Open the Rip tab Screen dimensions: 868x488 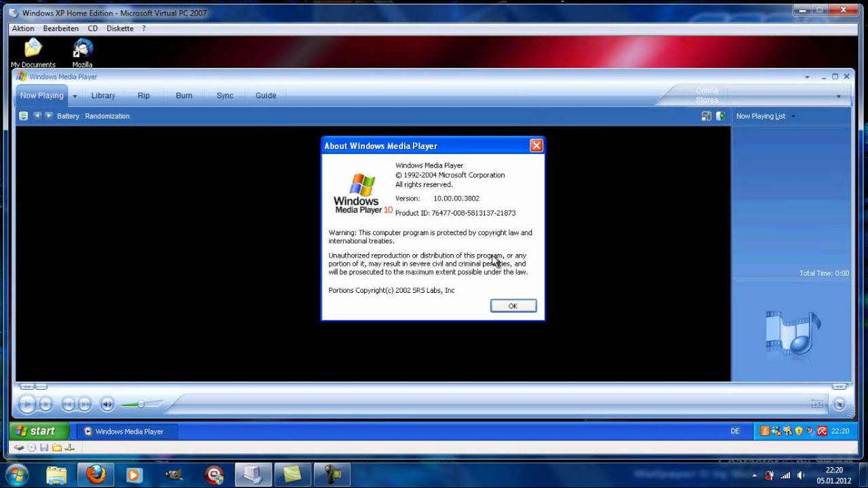144,96
